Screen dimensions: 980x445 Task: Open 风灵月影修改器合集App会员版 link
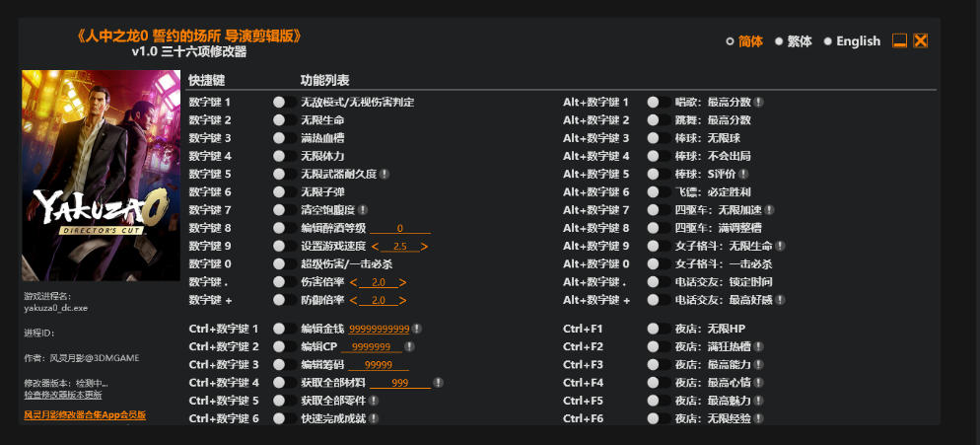click(x=85, y=414)
